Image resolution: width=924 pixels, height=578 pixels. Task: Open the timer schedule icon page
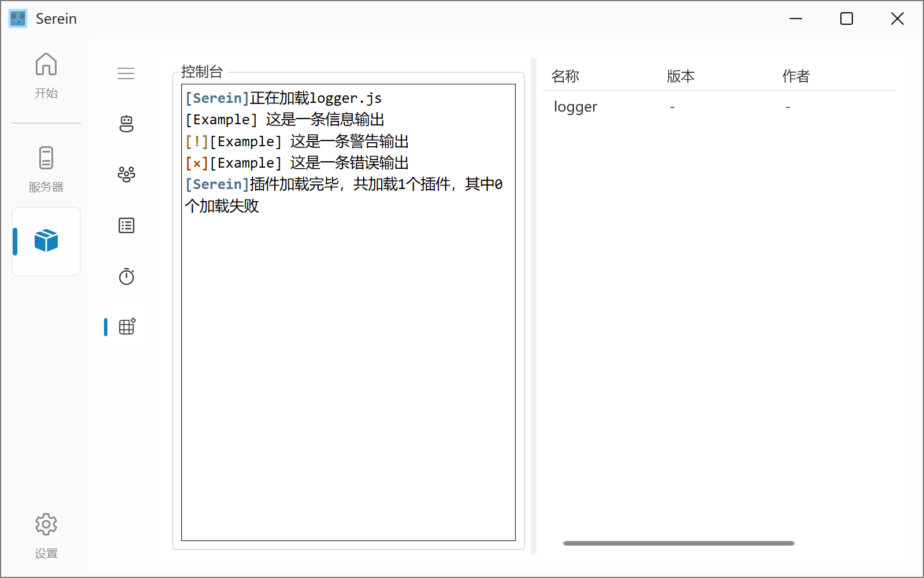tap(126, 276)
